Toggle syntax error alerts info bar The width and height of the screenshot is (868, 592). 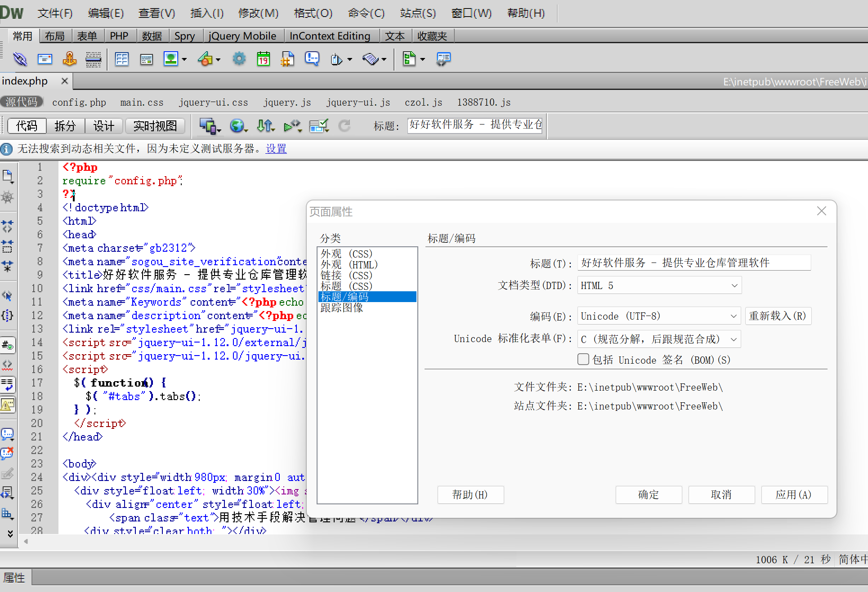pos(8,405)
